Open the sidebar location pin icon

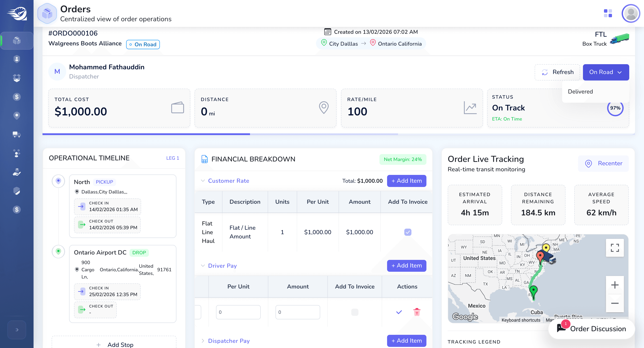point(17,115)
